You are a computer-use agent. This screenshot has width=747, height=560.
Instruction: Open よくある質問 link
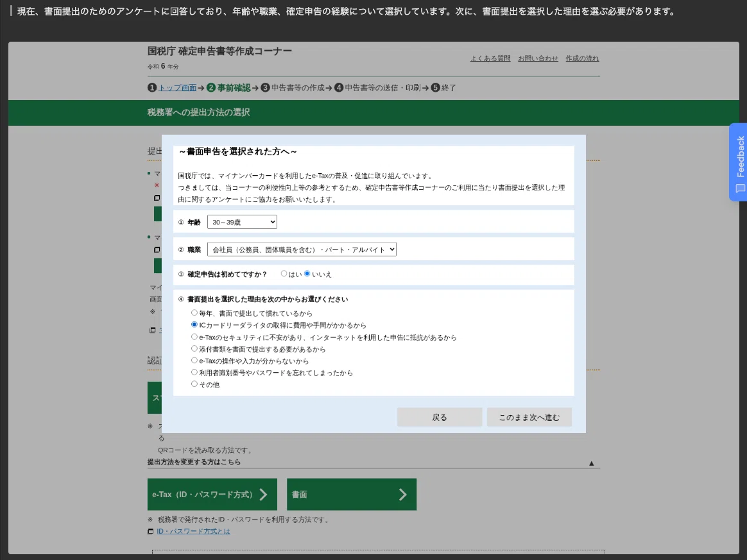click(490, 58)
